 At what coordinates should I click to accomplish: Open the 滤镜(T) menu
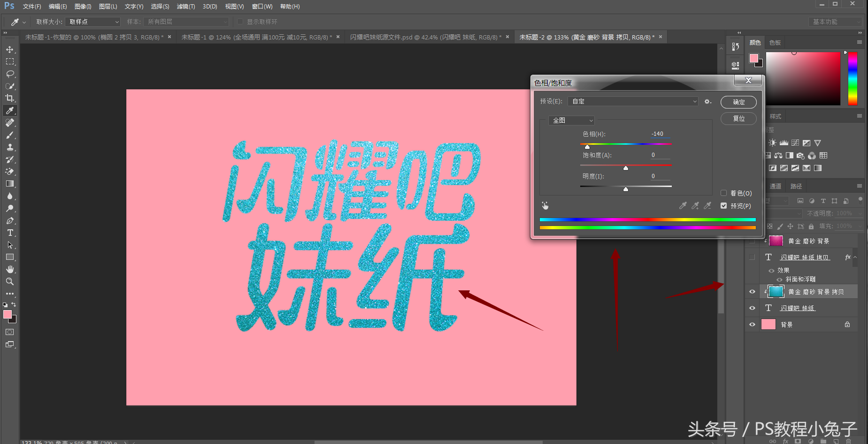pos(185,6)
